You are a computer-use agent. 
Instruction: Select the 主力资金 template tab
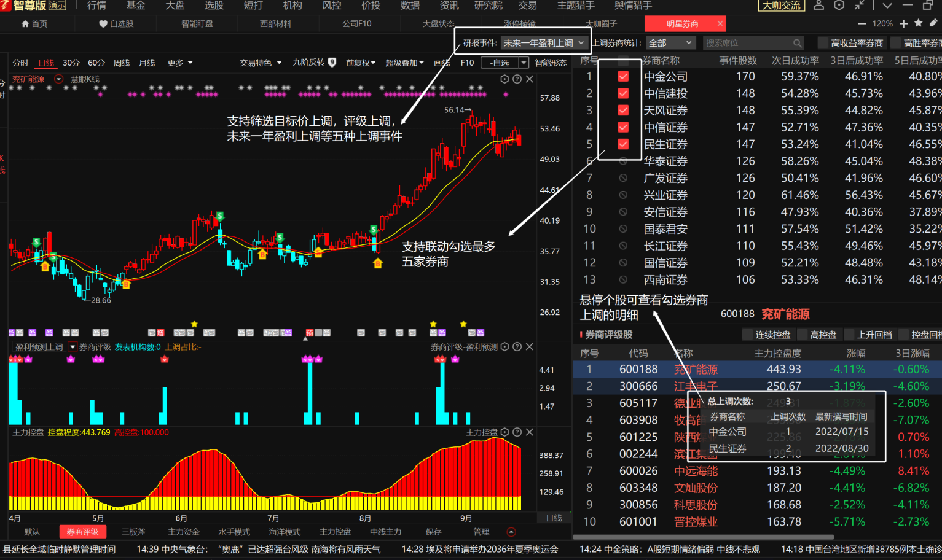(184, 532)
